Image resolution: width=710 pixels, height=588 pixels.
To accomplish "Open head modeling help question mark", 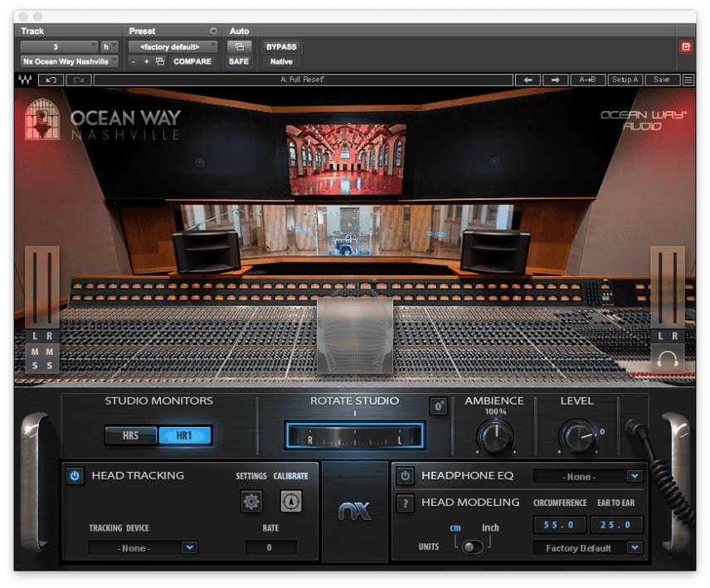I will pyautogui.click(x=406, y=503).
